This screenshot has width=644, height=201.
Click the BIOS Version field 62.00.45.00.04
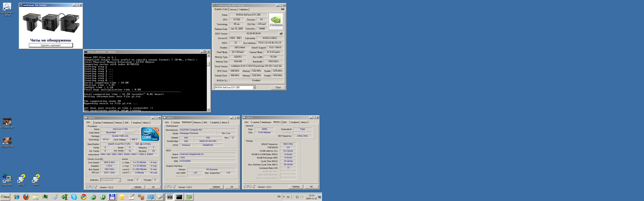pos(254,33)
